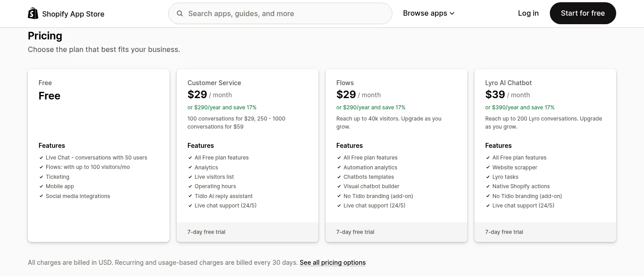Click 'Operating hours' feature

click(215, 186)
